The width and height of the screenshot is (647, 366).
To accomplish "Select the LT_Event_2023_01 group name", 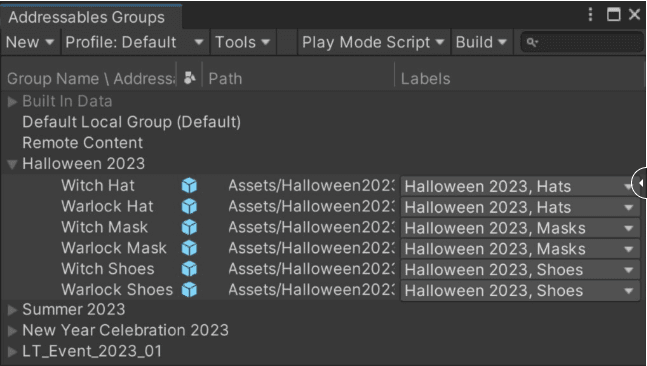I will tap(92, 351).
